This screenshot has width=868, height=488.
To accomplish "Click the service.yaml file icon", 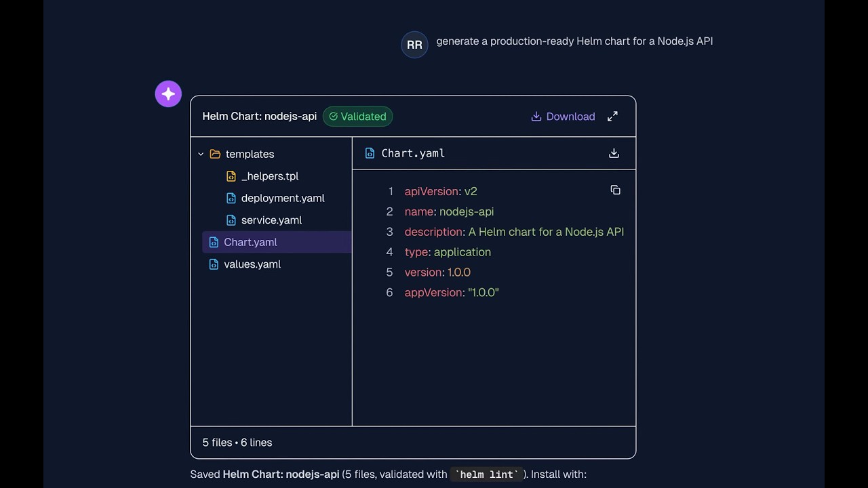I will coord(231,220).
